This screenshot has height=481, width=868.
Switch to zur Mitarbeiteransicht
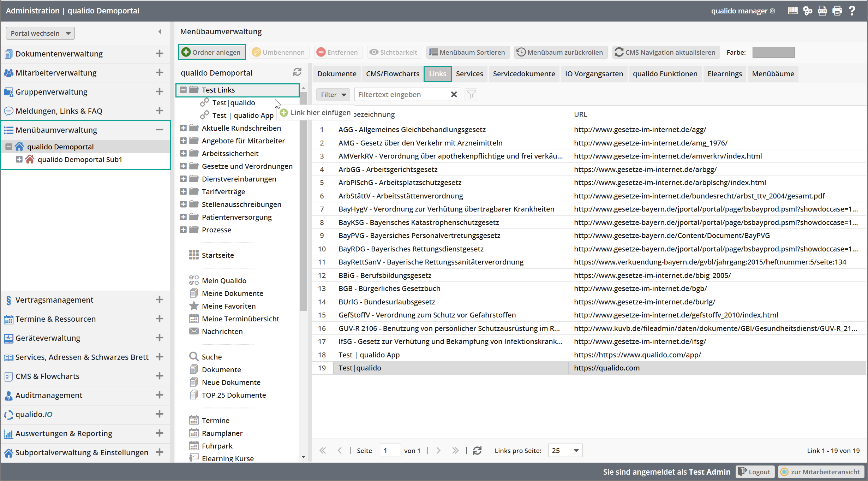[820, 471]
